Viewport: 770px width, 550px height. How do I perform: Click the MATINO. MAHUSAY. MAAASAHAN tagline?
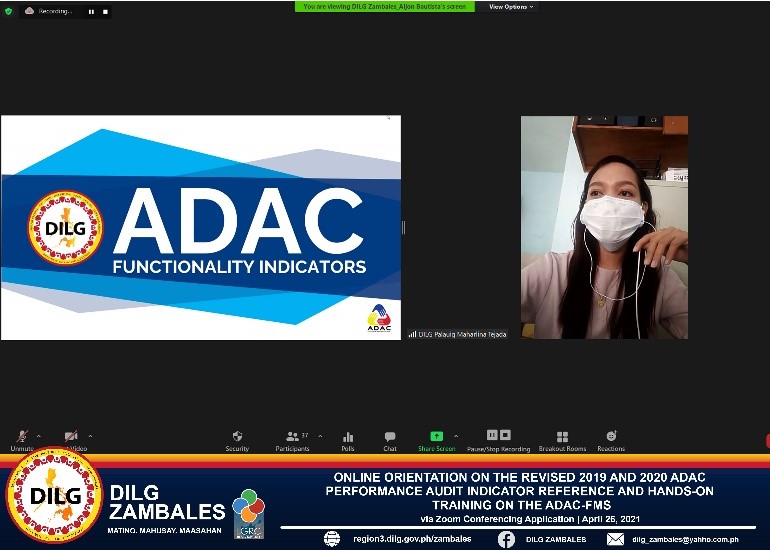coord(165,530)
